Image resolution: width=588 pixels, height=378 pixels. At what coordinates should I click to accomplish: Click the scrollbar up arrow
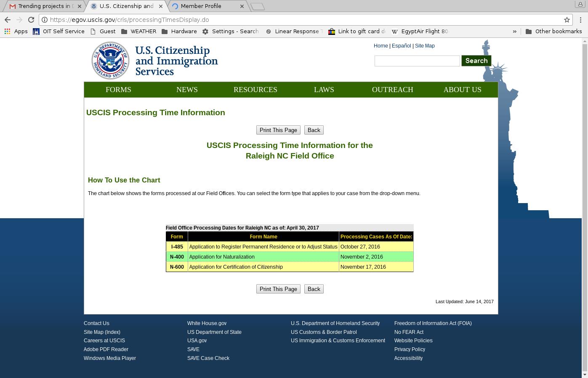tap(585, 41)
